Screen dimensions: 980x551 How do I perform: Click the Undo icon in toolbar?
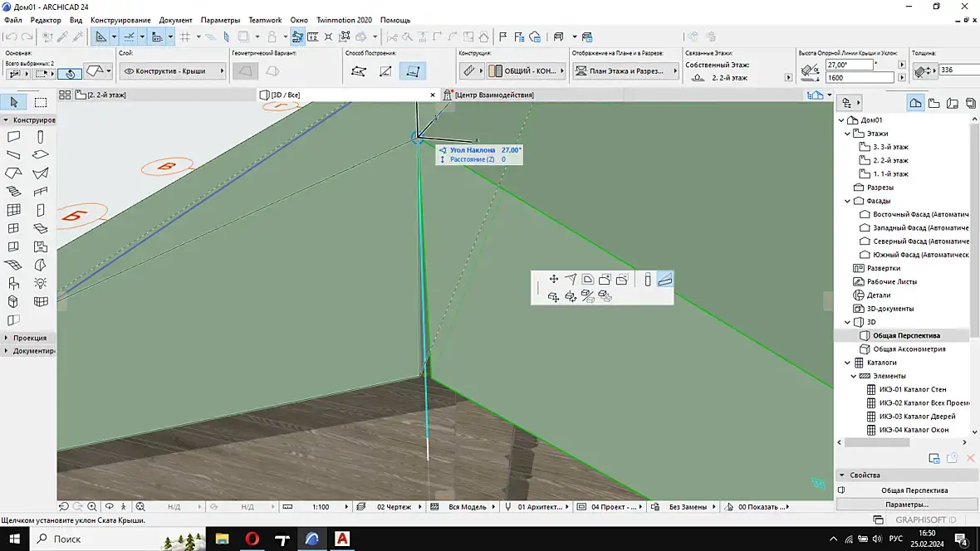12,37
